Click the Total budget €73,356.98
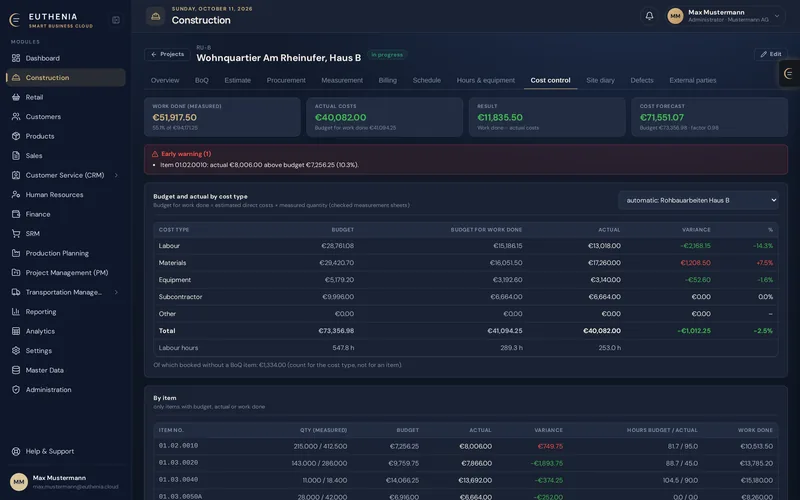The width and height of the screenshot is (800, 500). click(x=336, y=331)
